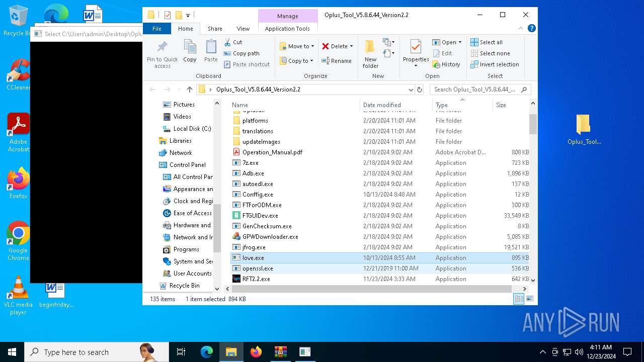The image size is (644, 362).
Task: Switch to the Home ribbon tab
Action: coord(185,29)
